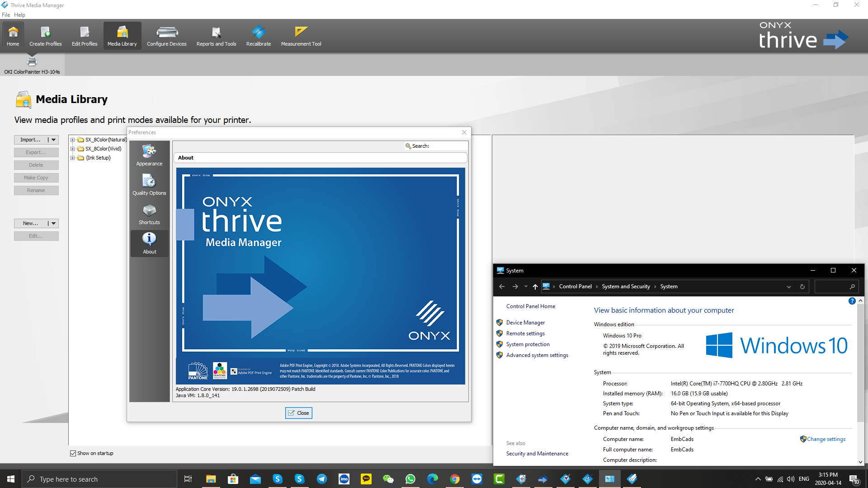This screenshot has height=488, width=868.
Task: Close the About dialog with Close button
Action: point(298,413)
